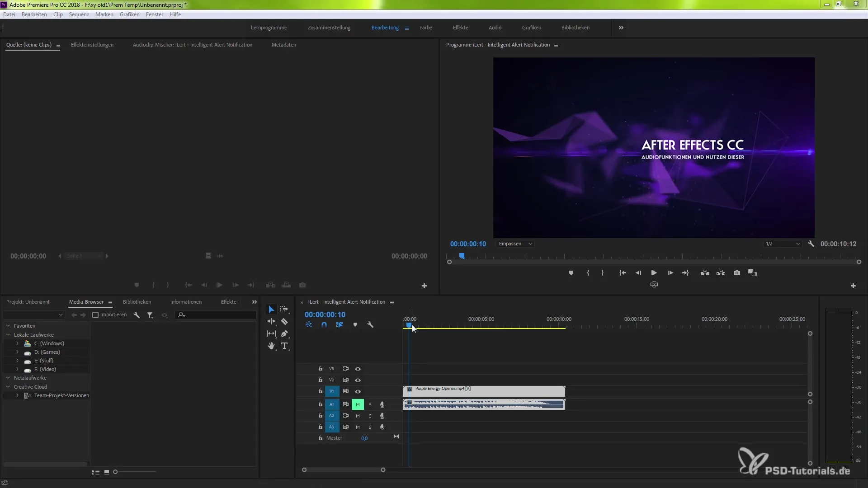
Task: Toggle timeline snapping magnet icon
Action: tap(324, 324)
